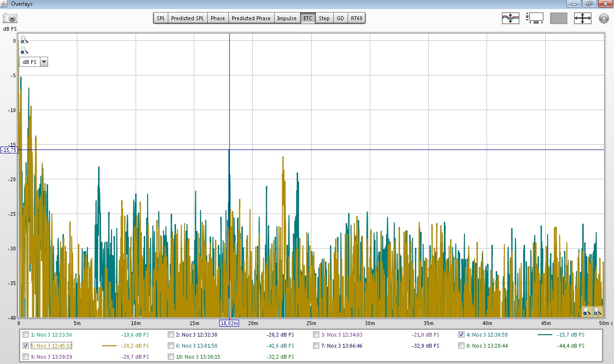Open the graph limits icon
Image resolution: width=614 pixels, height=364 pixels.
535,19
